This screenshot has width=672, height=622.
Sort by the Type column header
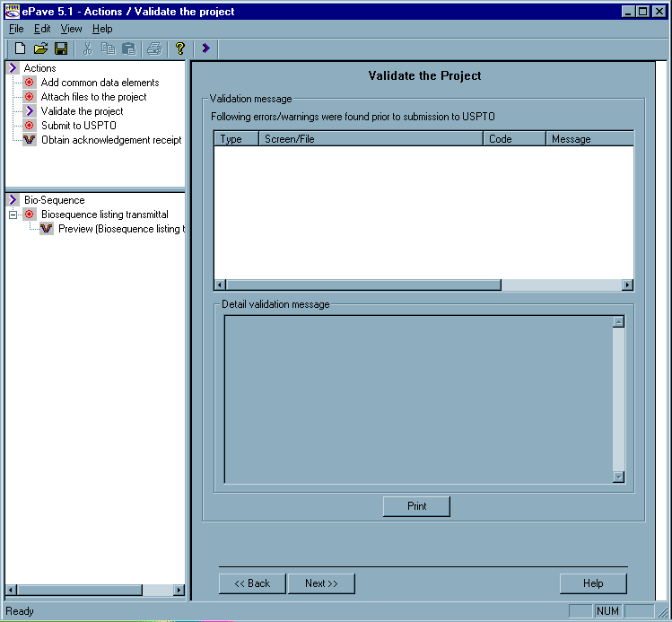coord(237,139)
